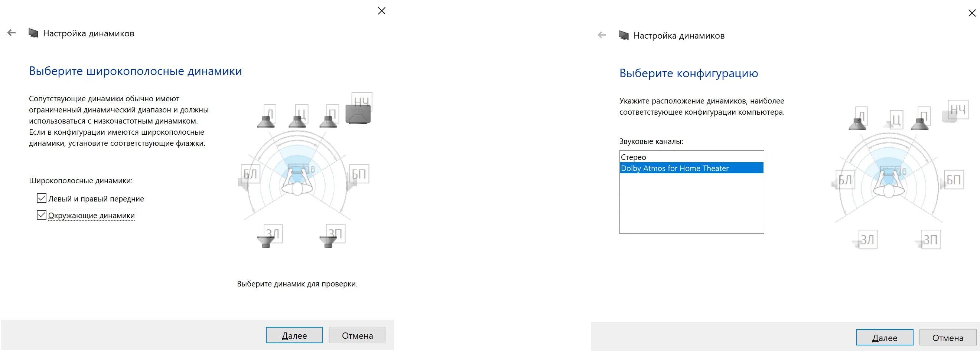Click the ЗП rear right speaker in configuration window
Viewport: 980px width, 351px height.
tap(928, 240)
